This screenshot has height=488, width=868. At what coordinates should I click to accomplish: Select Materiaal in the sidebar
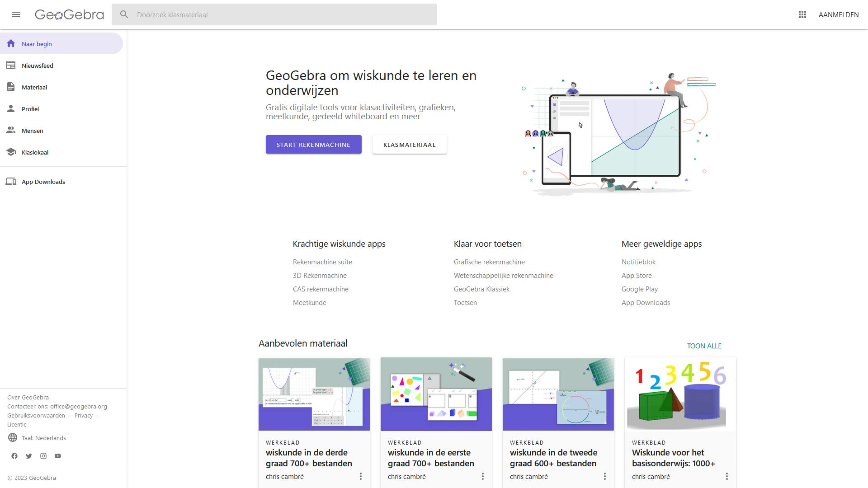coord(34,87)
